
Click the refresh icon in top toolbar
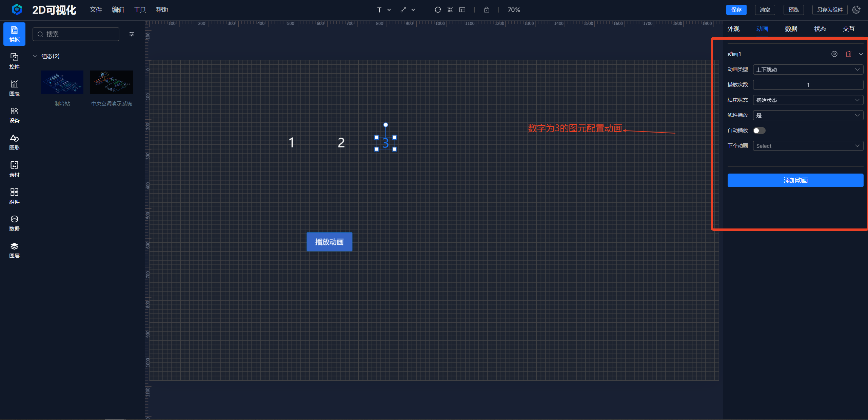[x=438, y=10]
